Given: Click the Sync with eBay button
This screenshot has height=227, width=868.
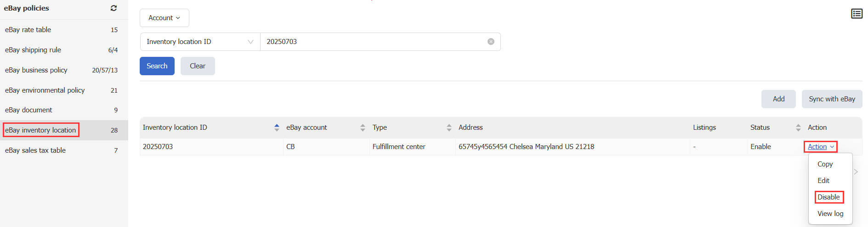Looking at the screenshot, I should (832, 99).
